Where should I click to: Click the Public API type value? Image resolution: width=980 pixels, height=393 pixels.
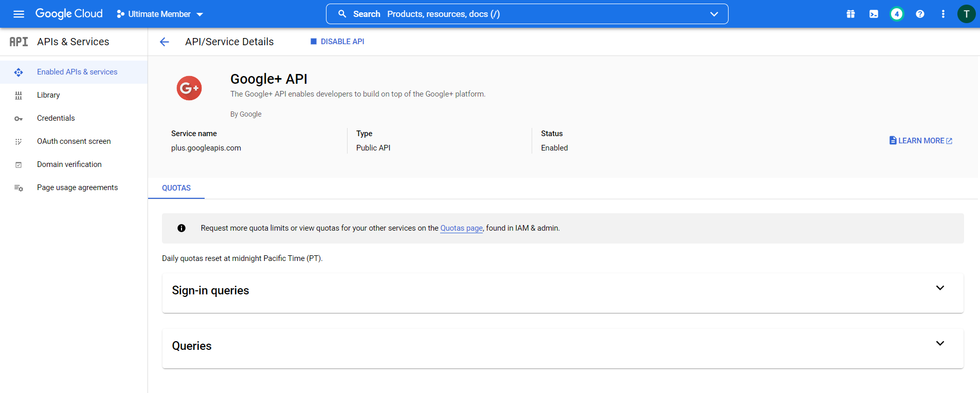click(x=373, y=148)
